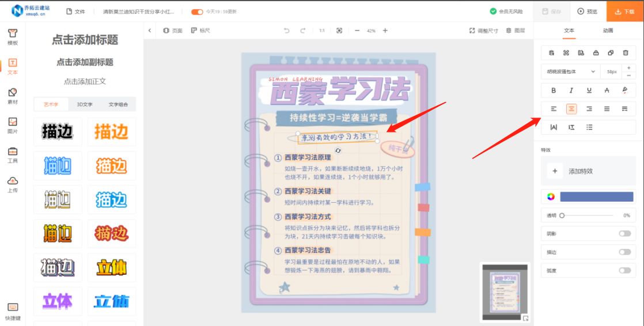Decrease font size with minus stepper
The image size is (644, 326).
coord(629,75)
